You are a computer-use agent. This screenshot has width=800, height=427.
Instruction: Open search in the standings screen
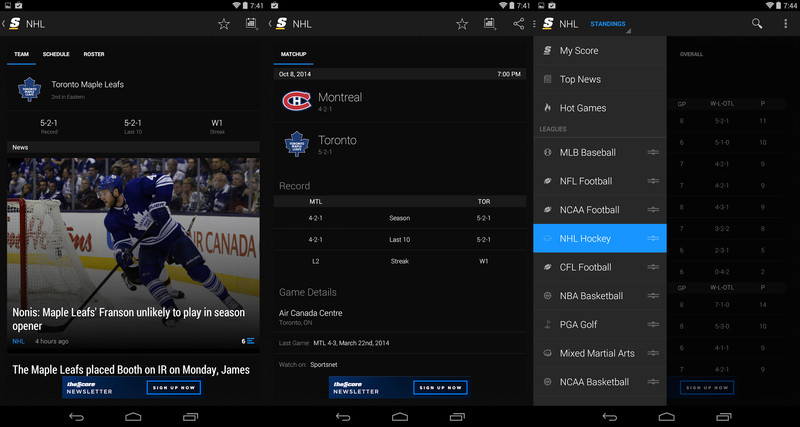tap(757, 24)
